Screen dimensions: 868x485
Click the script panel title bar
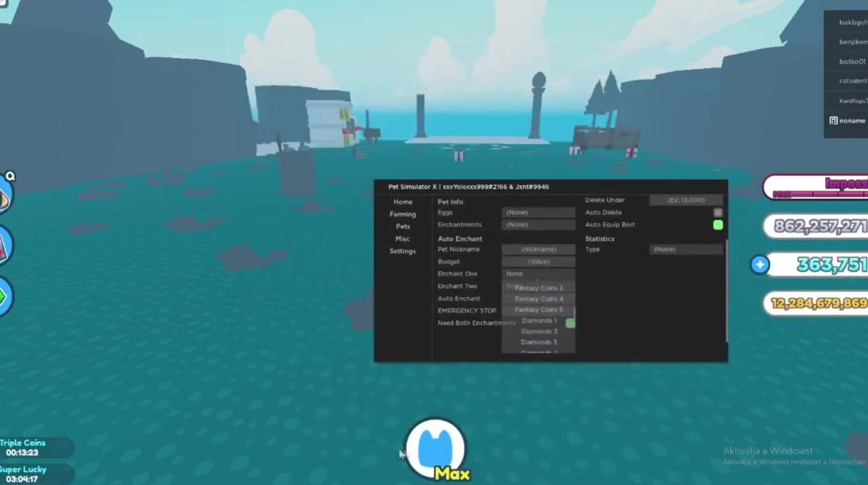point(551,187)
